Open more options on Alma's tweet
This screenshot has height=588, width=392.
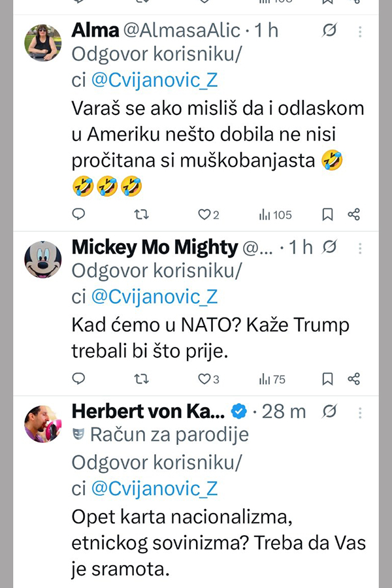point(360,31)
